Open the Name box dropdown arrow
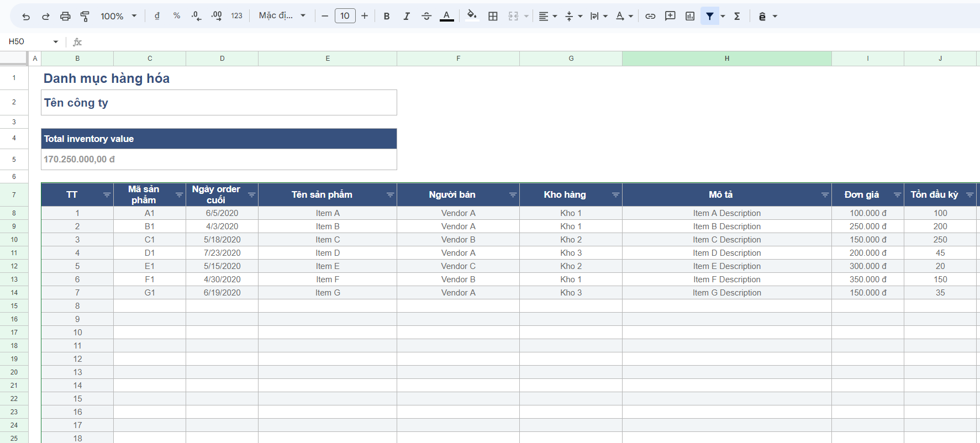The width and height of the screenshot is (980, 443). 55,41
